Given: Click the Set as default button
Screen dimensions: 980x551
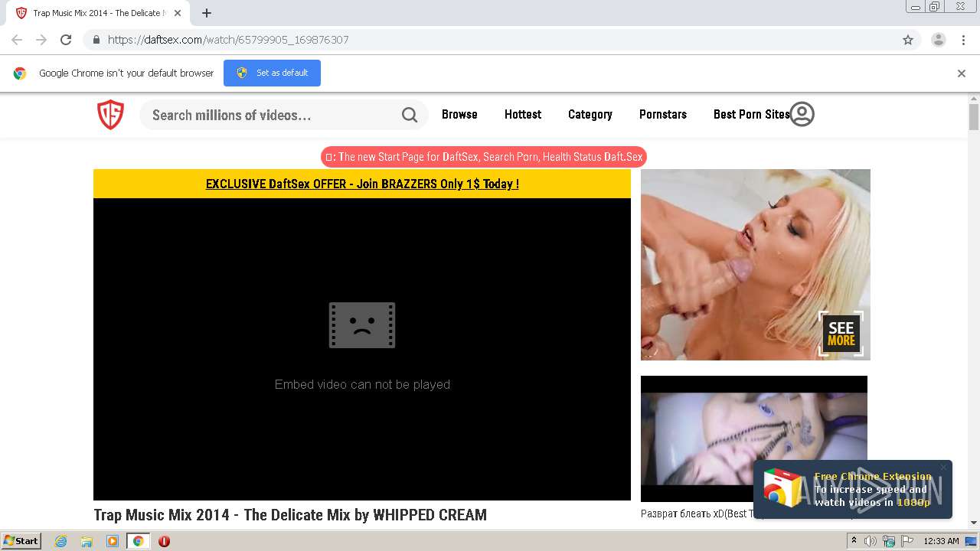Looking at the screenshot, I should (x=272, y=73).
